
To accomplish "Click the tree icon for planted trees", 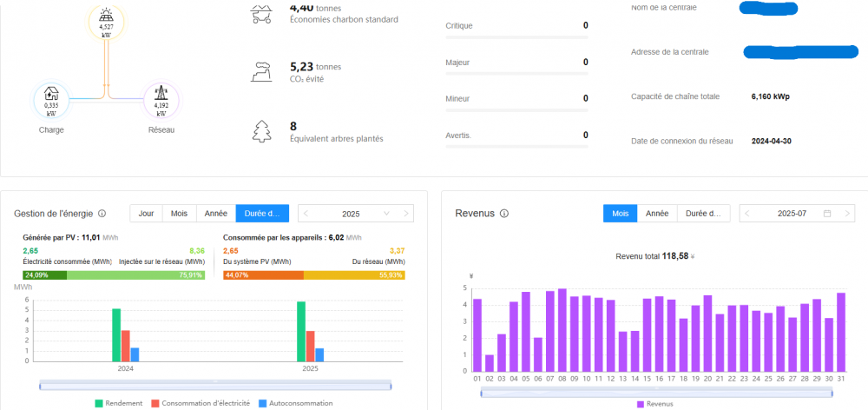I will (261, 131).
